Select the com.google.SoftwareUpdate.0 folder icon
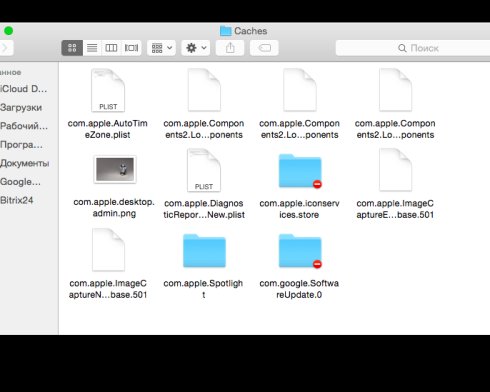Viewport: 490px width, 392px height. pyautogui.click(x=300, y=251)
